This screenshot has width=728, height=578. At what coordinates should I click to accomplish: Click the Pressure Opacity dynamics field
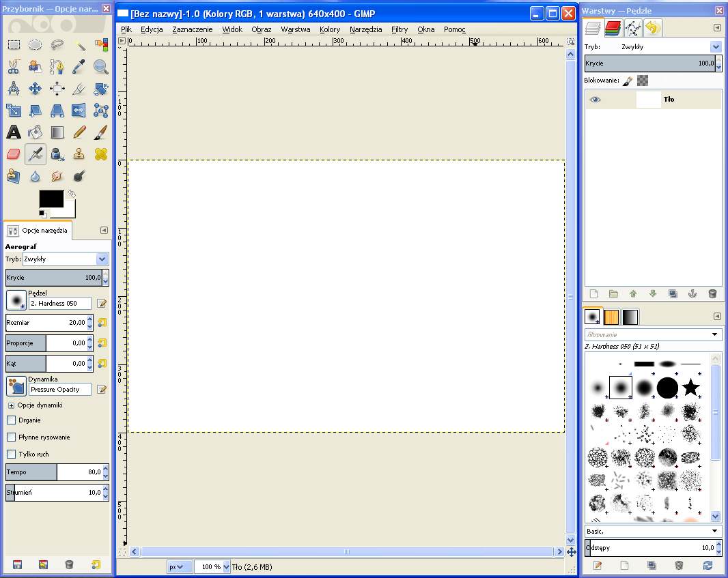click(60, 390)
